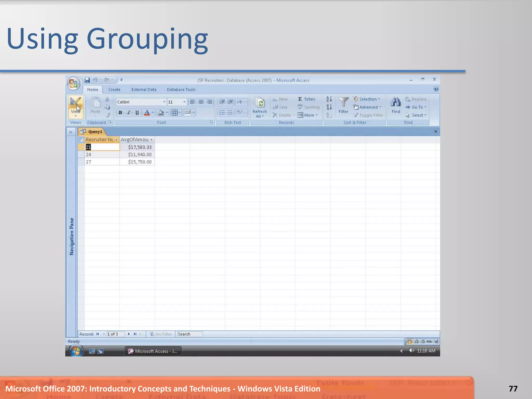Click the record Search box
The width and height of the screenshot is (532, 399).
coord(189,334)
